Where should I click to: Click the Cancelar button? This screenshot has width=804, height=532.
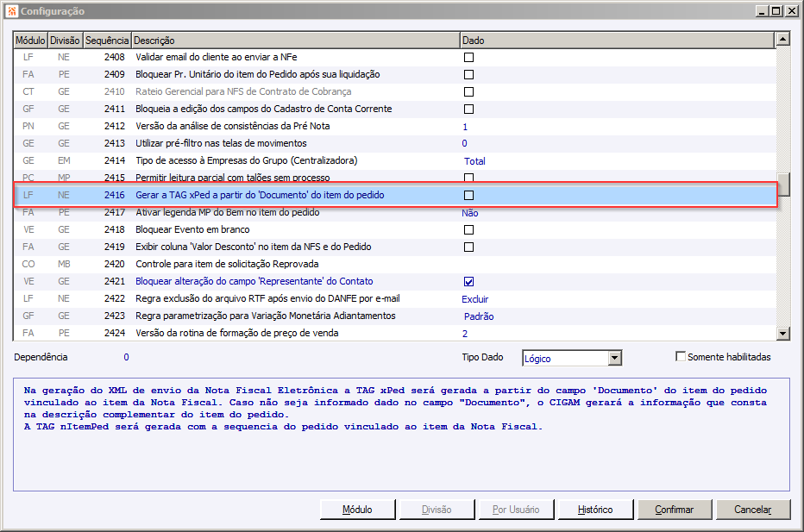(x=753, y=510)
